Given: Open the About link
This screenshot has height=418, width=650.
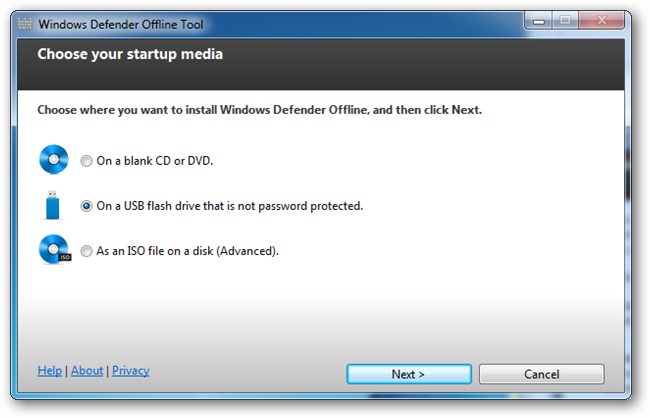Looking at the screenshot, I should pos(87,371).
